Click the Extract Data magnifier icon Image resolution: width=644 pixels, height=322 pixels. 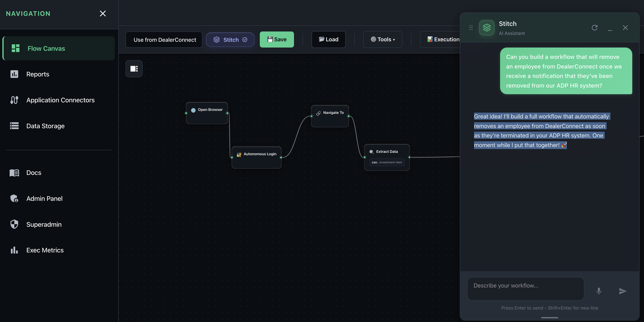(372, 152)
